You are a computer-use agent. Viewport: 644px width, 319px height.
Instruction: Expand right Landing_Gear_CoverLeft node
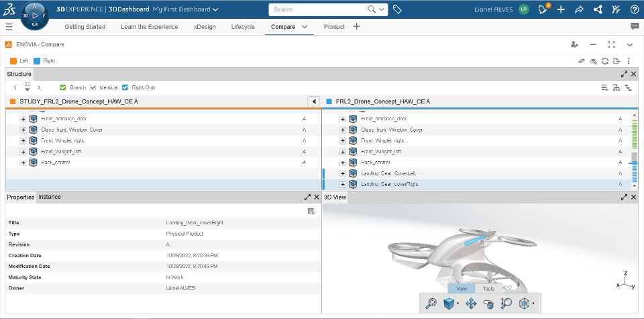[343, 173]
